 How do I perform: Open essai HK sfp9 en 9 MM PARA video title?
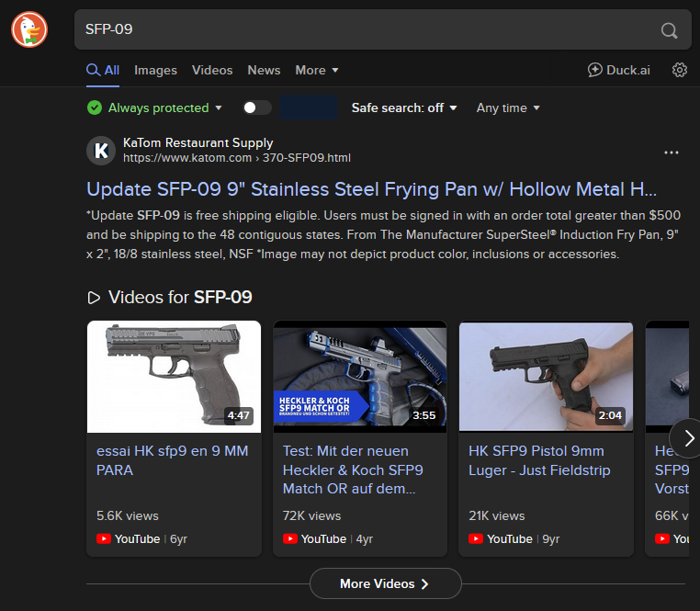[x=173, y=460]
